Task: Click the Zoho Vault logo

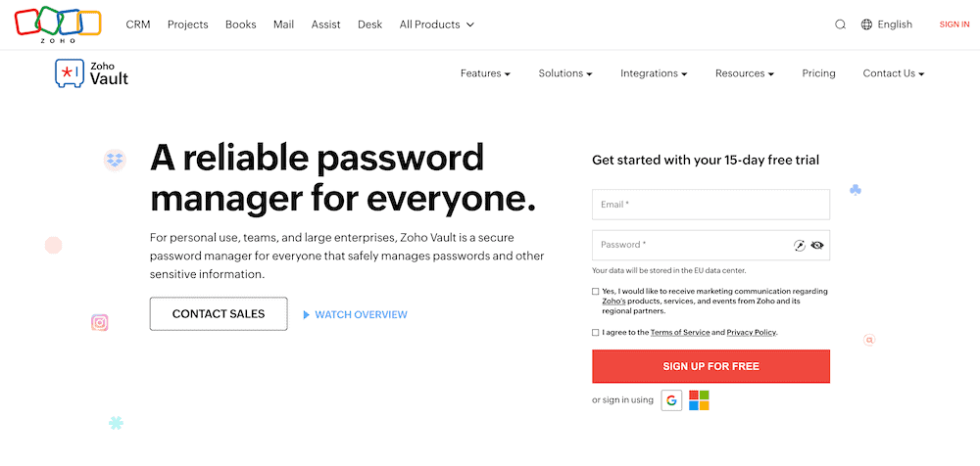Action: [92, 73]
